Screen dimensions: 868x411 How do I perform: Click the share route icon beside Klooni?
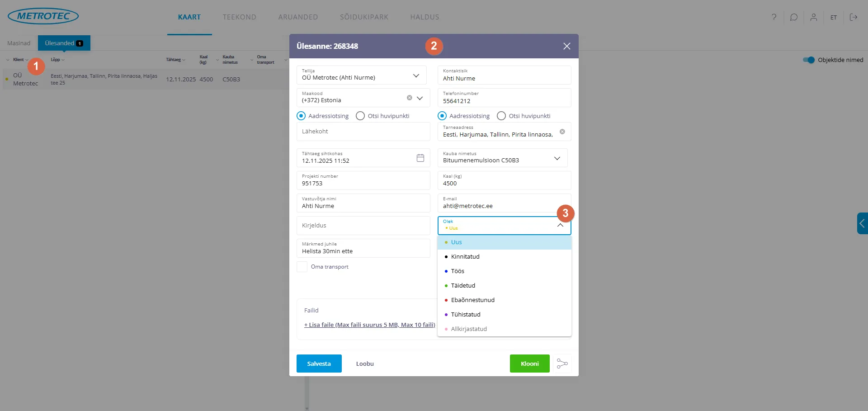[562, 364]
